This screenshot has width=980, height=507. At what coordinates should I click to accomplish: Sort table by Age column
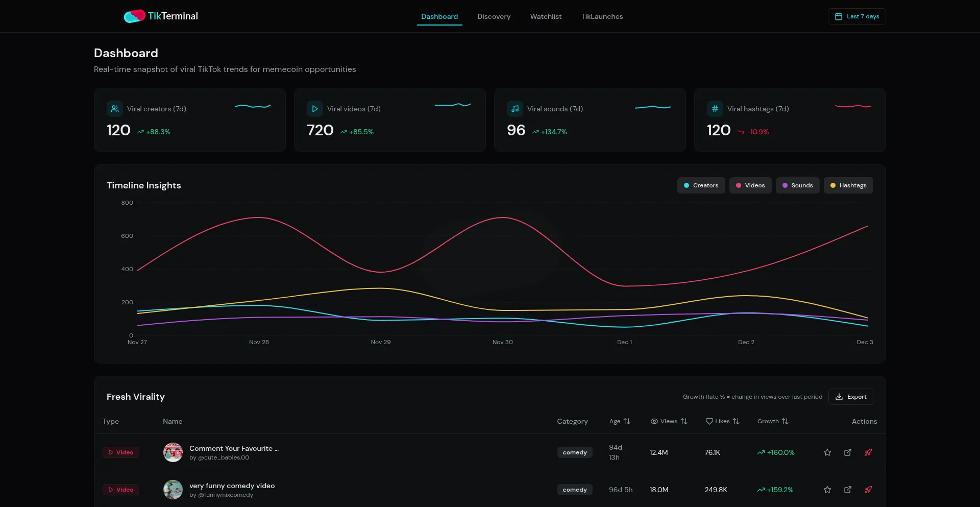(620, 421)
